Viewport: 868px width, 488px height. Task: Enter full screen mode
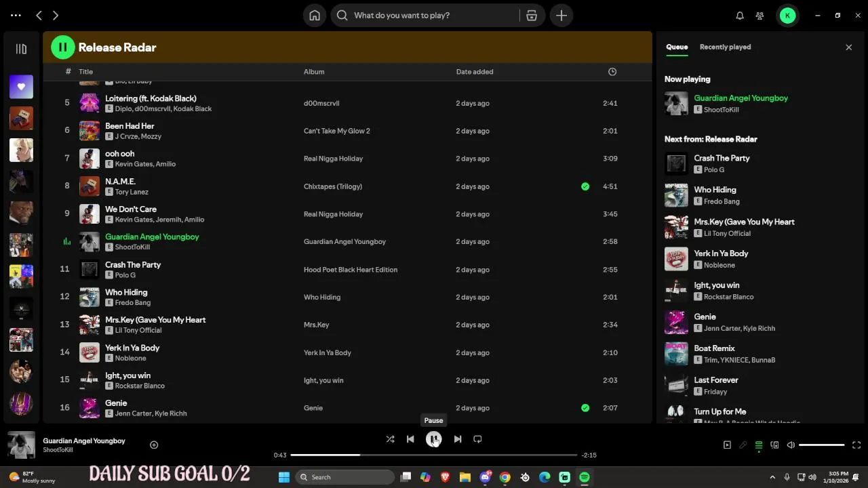pos(856,445)
